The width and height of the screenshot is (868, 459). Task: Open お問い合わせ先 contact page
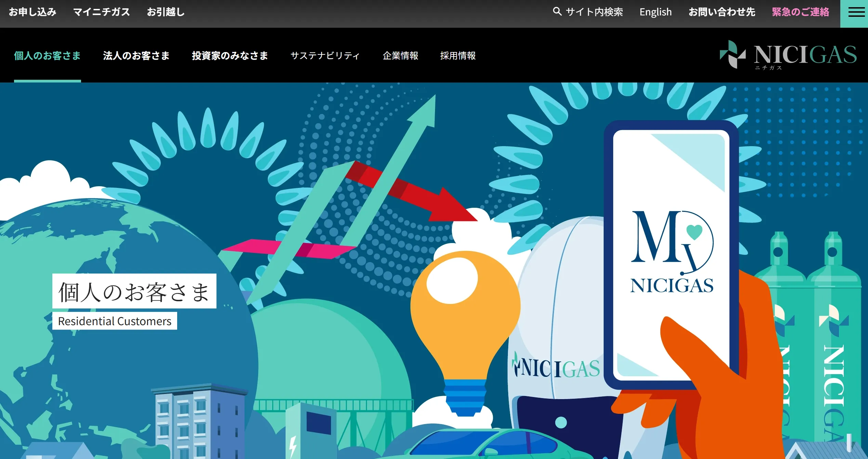click(722, 12)
